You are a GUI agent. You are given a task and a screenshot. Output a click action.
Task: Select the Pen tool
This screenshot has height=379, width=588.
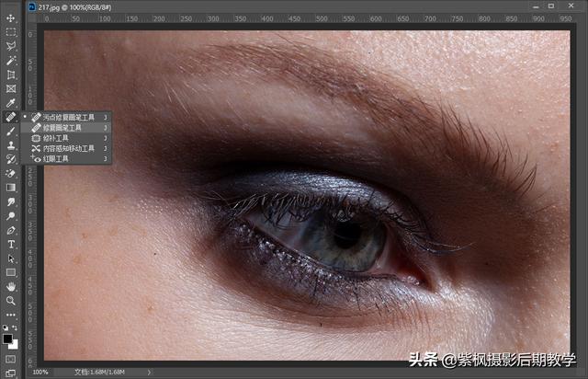click(11, 230)
